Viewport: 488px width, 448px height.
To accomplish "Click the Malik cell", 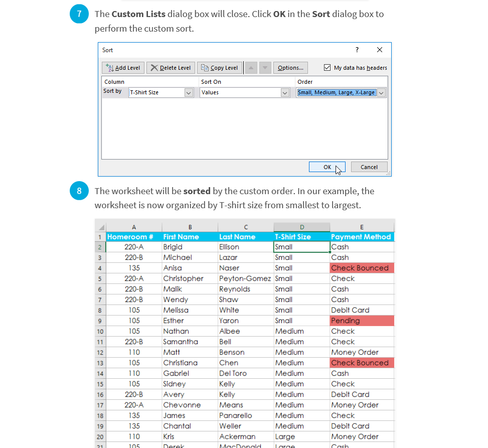I will [190, 289].
